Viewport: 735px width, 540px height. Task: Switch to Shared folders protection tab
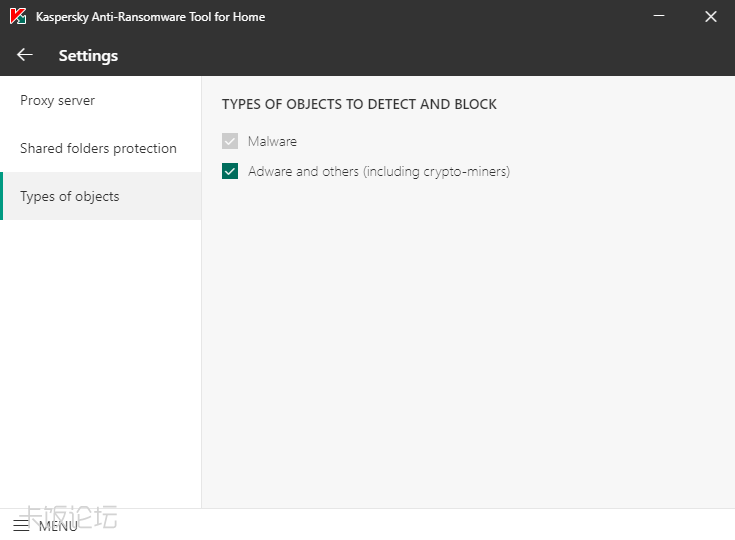(x=98, y=149)
